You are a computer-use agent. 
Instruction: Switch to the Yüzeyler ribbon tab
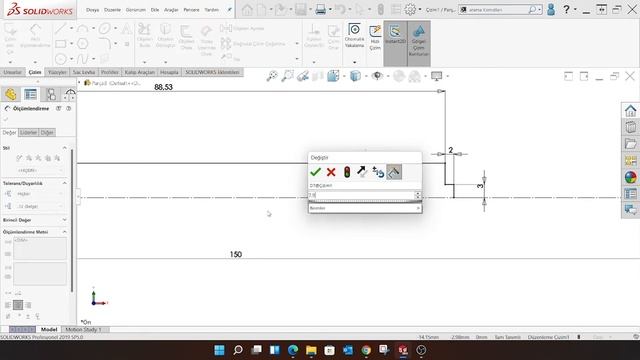point(57,72)
